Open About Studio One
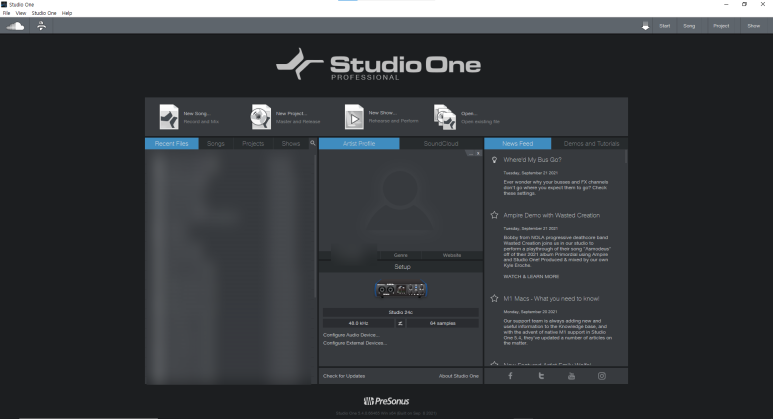Screen dimensions: 773x419 click(458, 376)
